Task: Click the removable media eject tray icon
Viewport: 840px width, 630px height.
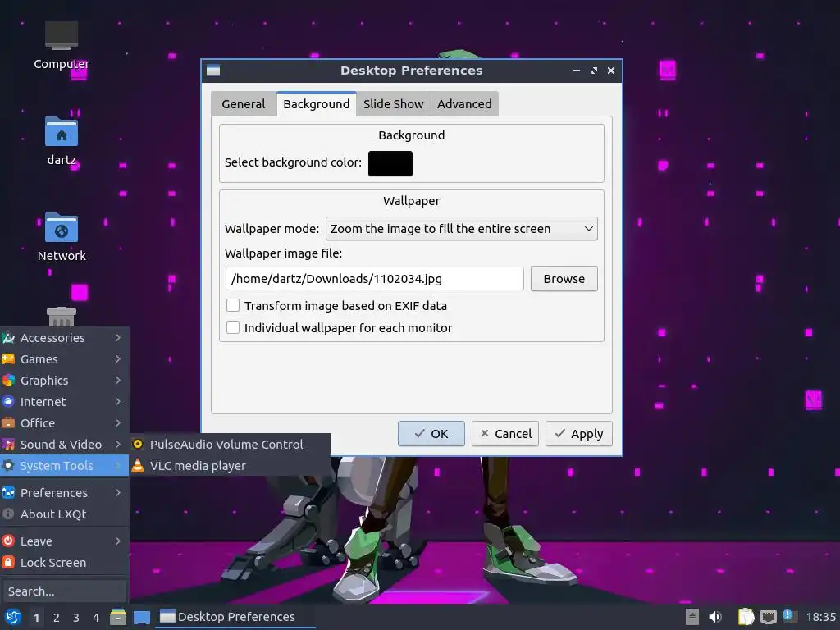Action: [692, 617]
